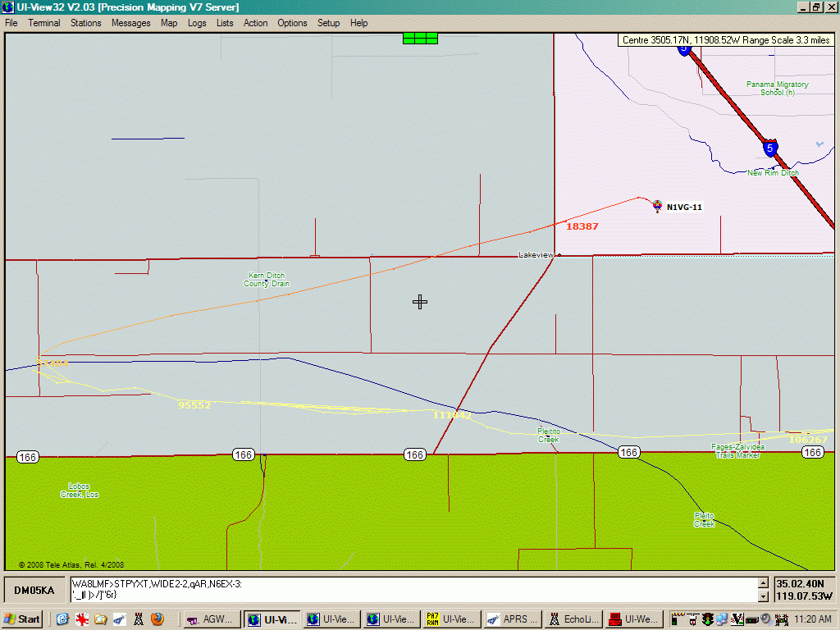Click the Windows Start button
This screenshot has height=630, width=840.
pos(23,619)
